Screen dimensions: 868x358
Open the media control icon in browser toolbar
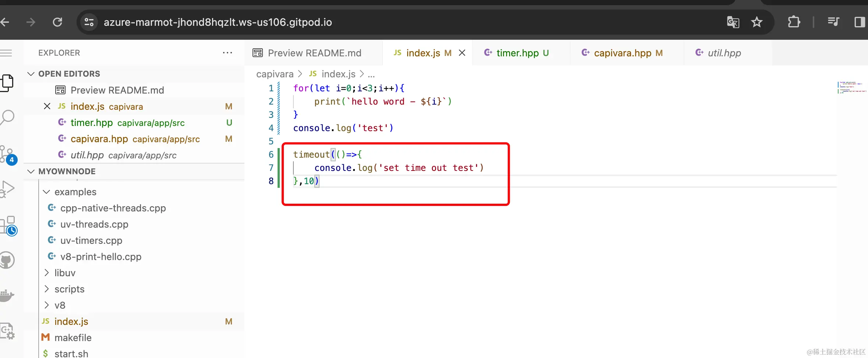click(x=833, y=22)
